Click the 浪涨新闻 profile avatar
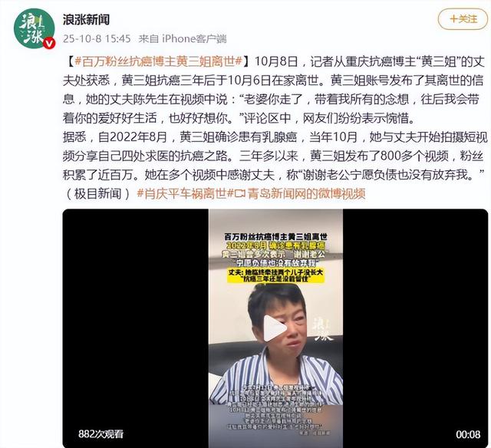The width and height of the screenshot is (491, 448). point(34,28)
